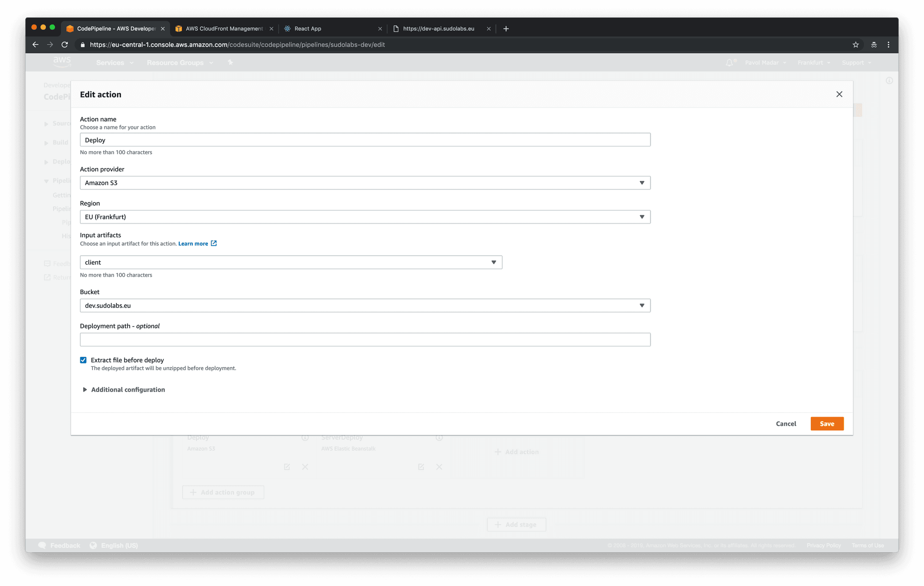Click Add action group button
Viewport: 924px width, 586px height.
pyautogui.click(x=223, y=492)
